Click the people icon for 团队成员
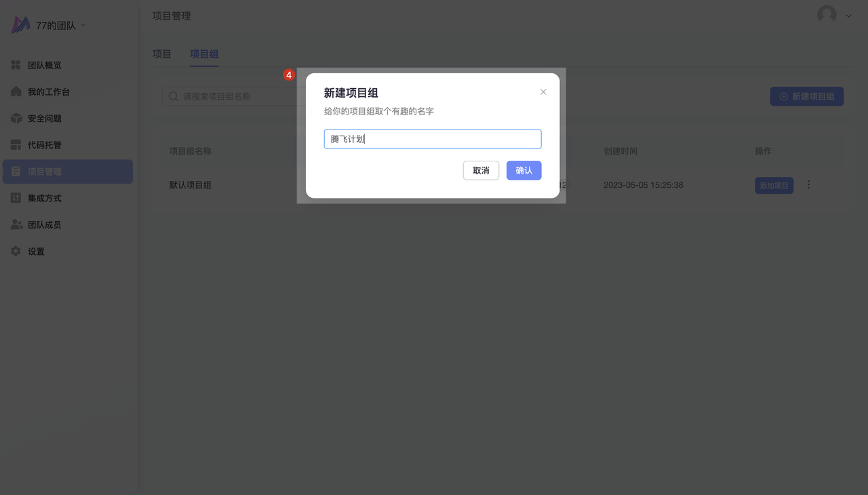 point(16,224)
